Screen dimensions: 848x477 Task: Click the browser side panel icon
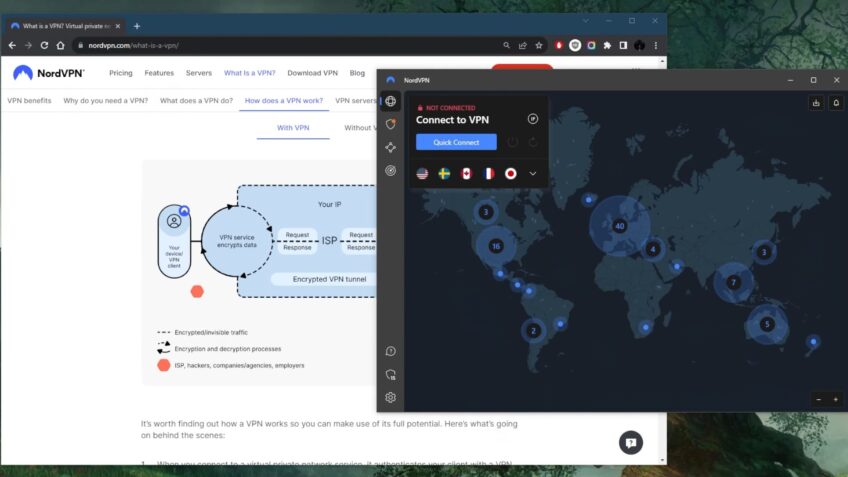624,45
